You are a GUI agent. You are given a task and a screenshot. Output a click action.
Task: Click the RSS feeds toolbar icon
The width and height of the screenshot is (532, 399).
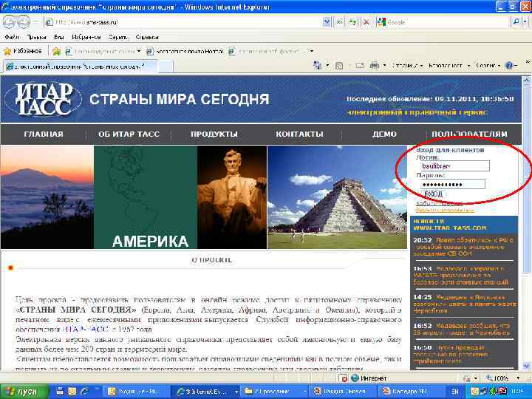point(339,66)
